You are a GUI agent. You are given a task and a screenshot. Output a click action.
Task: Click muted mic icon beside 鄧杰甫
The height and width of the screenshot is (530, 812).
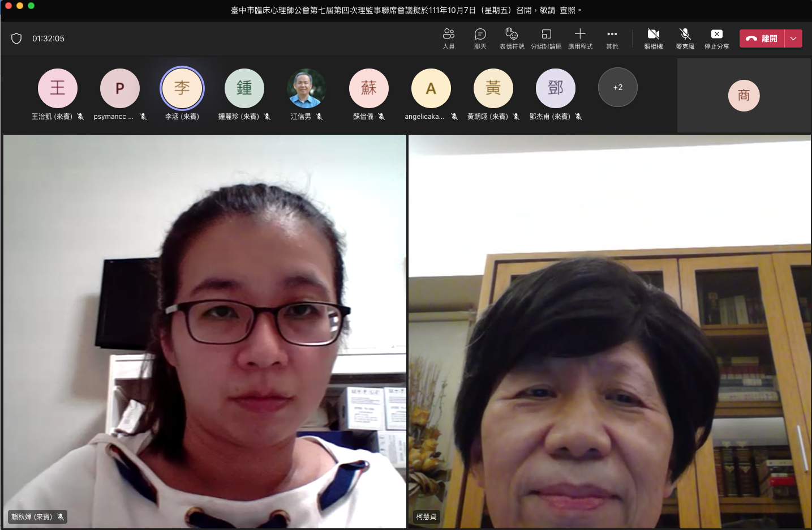click(x=578, y=117)
